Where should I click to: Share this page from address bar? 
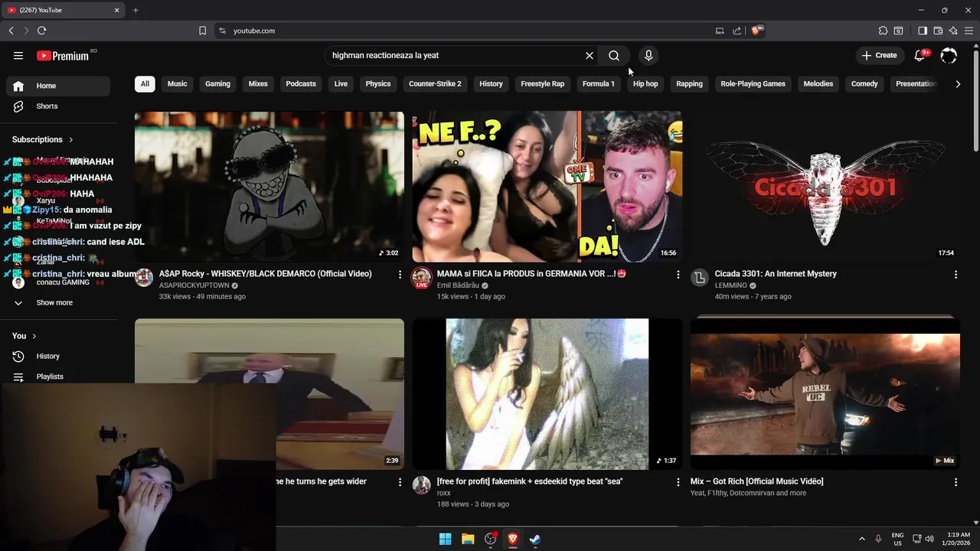coord(737,31)
